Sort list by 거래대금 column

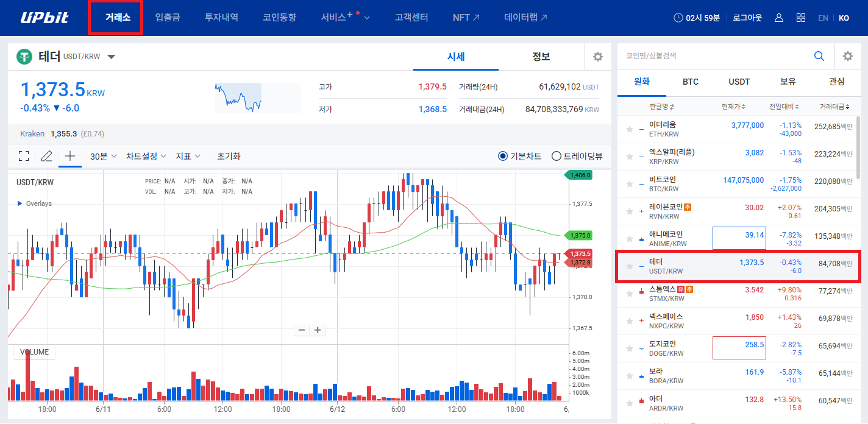pyautogui.click(x=834, y=107)
